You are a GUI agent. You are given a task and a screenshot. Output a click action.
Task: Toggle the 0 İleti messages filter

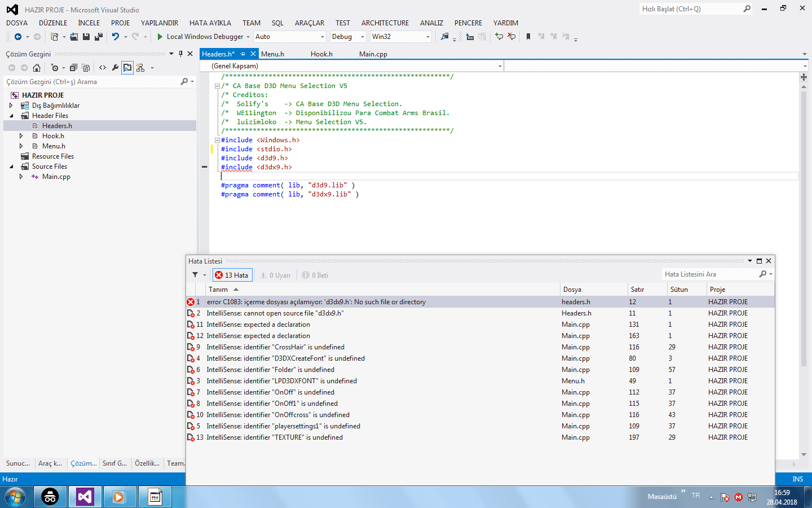tap(315, 275)
